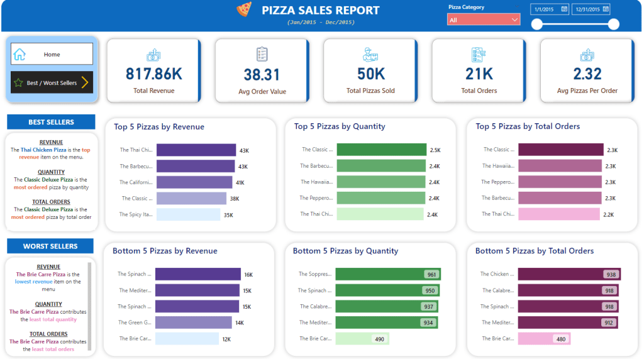The width and height of the screenshot is (644, 359).
Task: Click the right date range slider handle
Action: (x=614, y=25)
